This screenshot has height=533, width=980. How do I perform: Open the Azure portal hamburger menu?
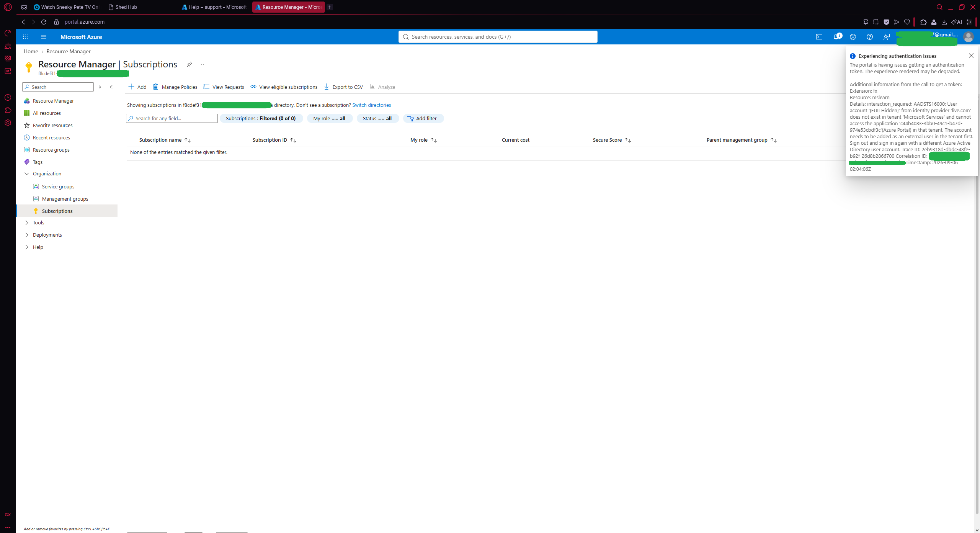44,37
